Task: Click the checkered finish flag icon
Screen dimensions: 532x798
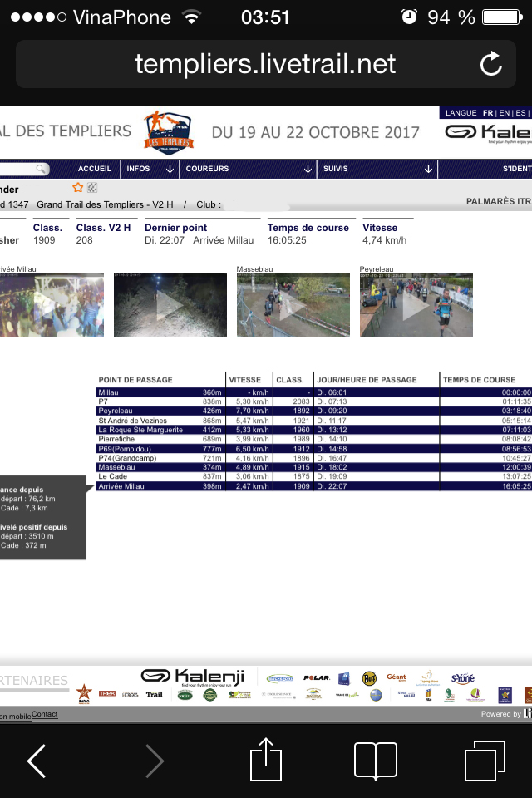Action: (x=92, y=188)
